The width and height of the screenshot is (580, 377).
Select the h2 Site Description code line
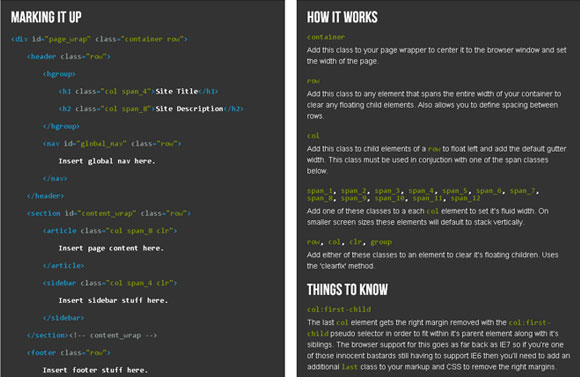tap(151, 108)
